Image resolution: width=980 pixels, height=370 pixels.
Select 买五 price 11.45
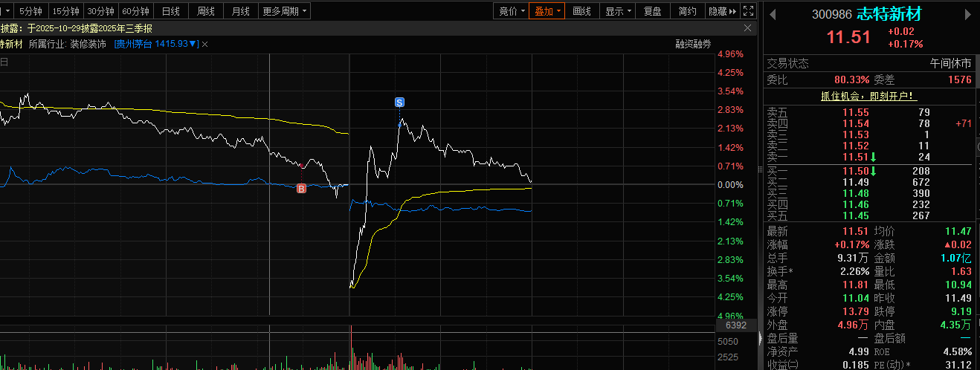(855, 215)
